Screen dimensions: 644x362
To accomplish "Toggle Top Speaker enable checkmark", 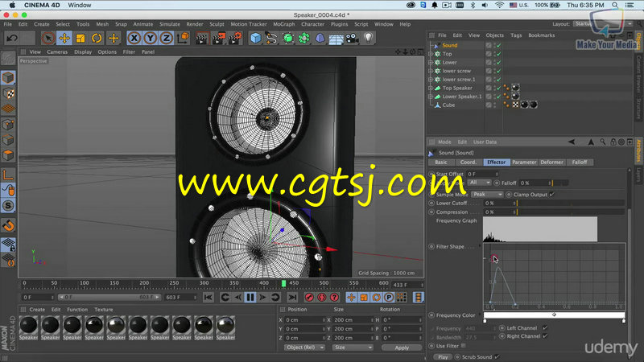I will pyautogui.click(x=498, y=88).
